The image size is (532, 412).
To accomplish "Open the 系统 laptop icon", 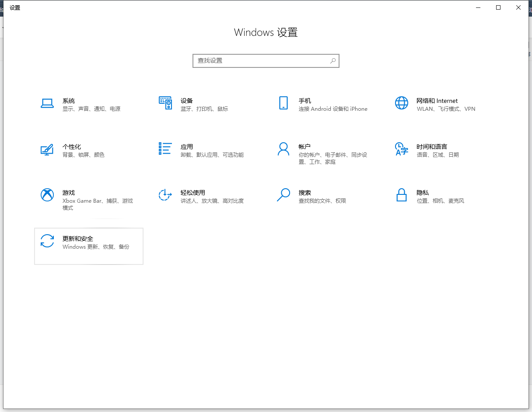I will [x=47, y=103].
